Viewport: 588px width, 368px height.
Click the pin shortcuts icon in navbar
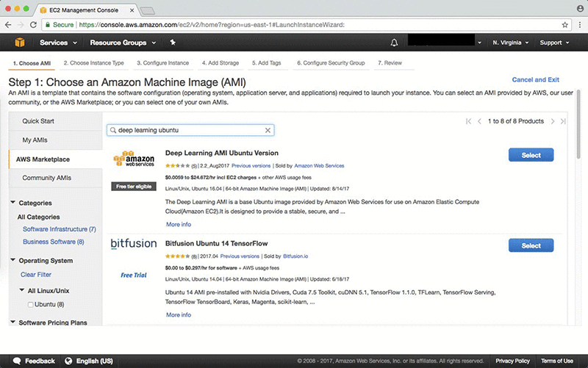173,43
